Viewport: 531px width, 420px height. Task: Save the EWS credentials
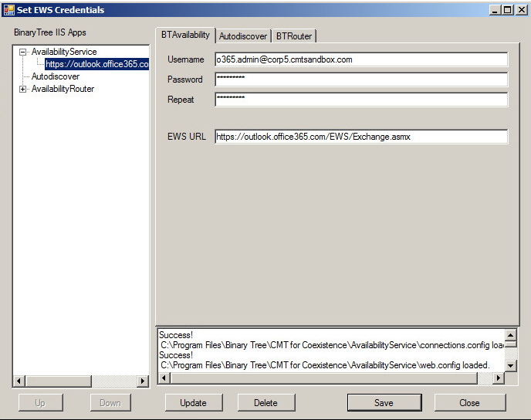(x=384, y=403)
